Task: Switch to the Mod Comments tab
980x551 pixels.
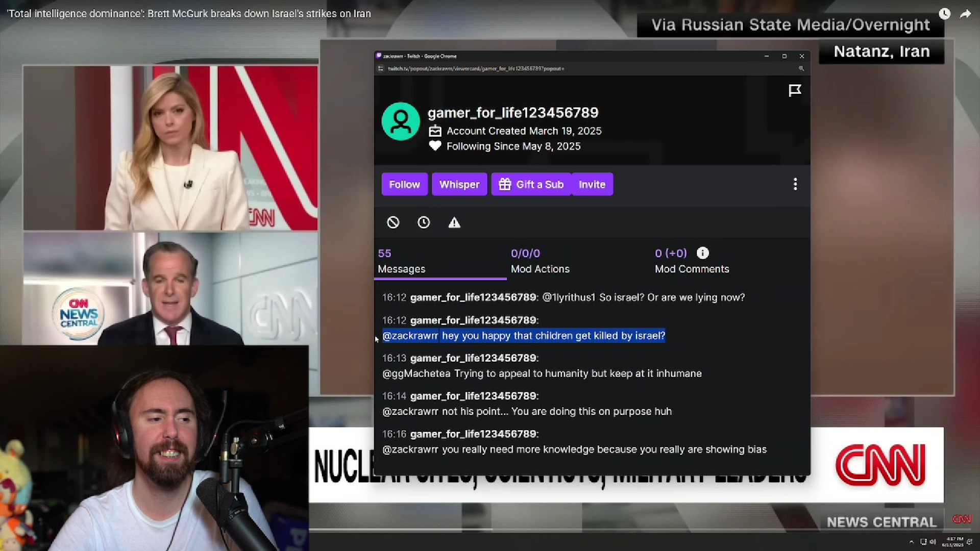Action: pos(692,261)
